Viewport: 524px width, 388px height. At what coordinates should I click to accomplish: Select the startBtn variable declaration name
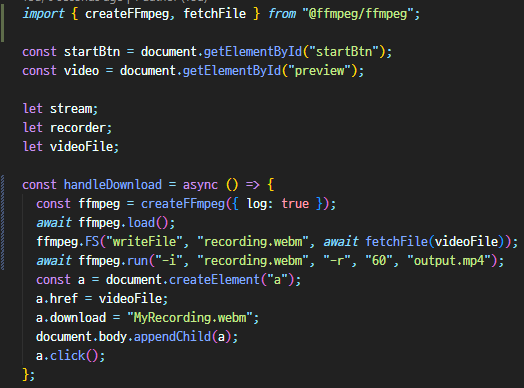(92, 52)
